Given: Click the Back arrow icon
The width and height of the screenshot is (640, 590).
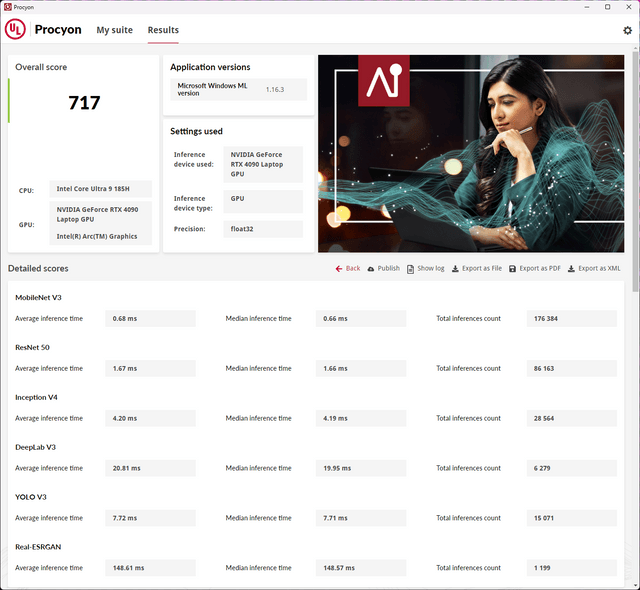Looking at the screenshot, I should [x=339, y=268].
